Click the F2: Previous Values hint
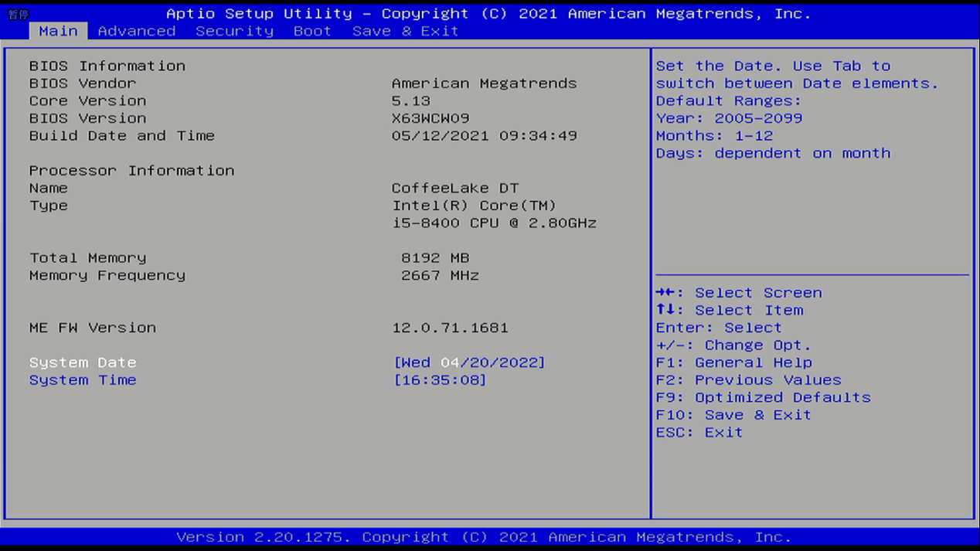Screen dimensions: 980x551 (x=748, y=380)
